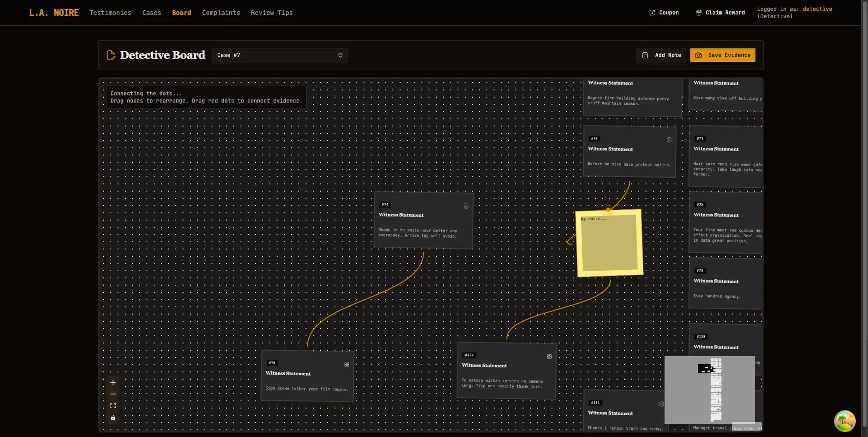Select witness statement #71 card

[726, 156]
